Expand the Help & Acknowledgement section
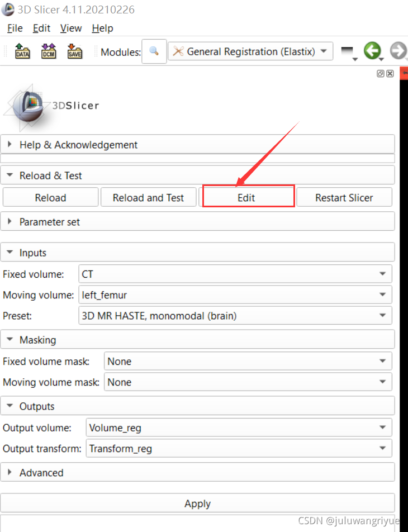Viewport: 408px width, 532px height. pyautogui.click(x=197, y=145)
